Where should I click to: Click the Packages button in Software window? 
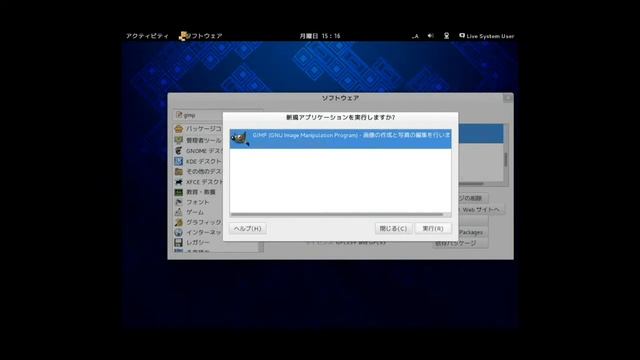coord(473,232)
